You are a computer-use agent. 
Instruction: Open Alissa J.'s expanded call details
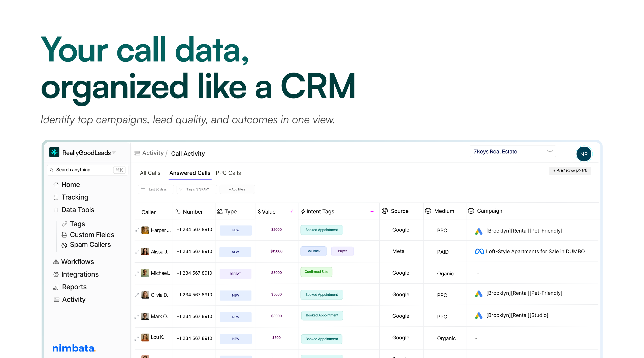pyautogui.click(x=137, y=252)
